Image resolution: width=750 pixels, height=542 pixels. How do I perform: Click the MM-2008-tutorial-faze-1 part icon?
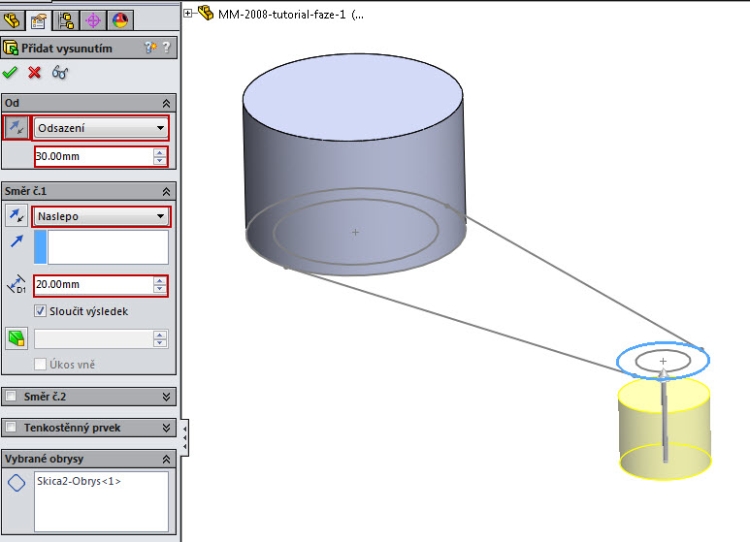pos(206,13)
